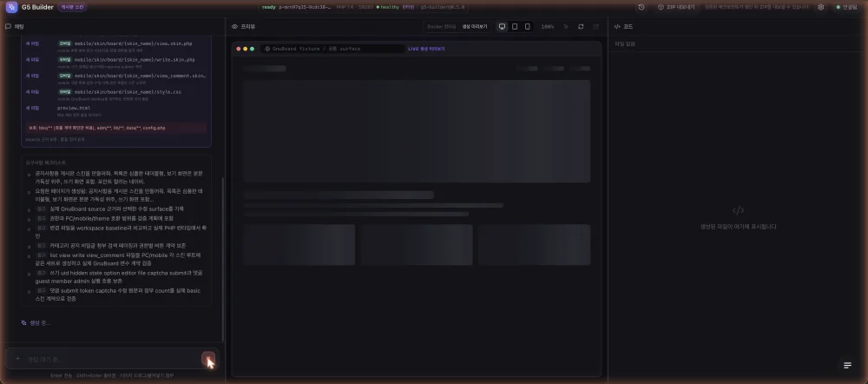Image resolution: width=868 pixels, height=384 pixels.
Task: Select the Docker 런타임 preview mode
Action: 442,27
